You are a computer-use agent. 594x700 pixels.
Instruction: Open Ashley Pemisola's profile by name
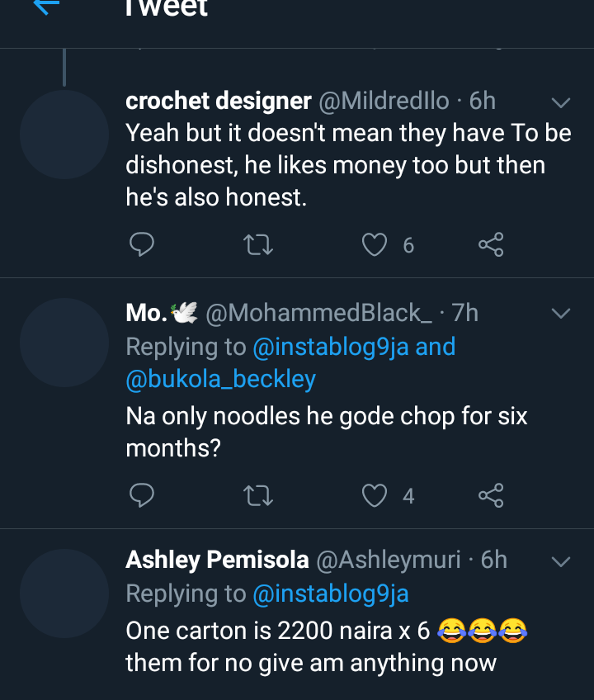[x=216, y=560]
